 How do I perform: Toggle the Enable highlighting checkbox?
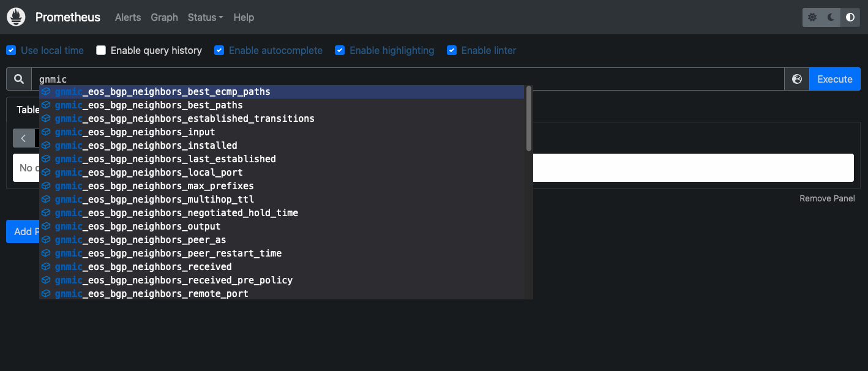point(340,50)
